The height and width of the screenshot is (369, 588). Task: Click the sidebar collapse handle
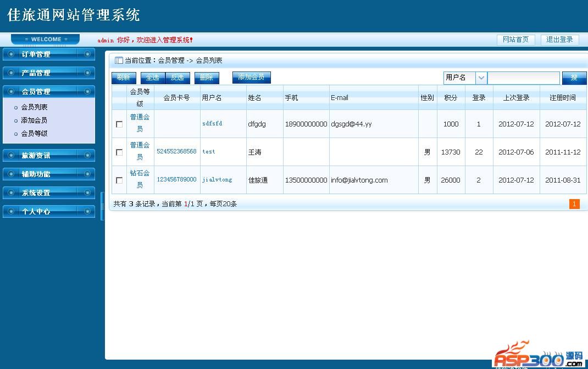click(102, 206)
